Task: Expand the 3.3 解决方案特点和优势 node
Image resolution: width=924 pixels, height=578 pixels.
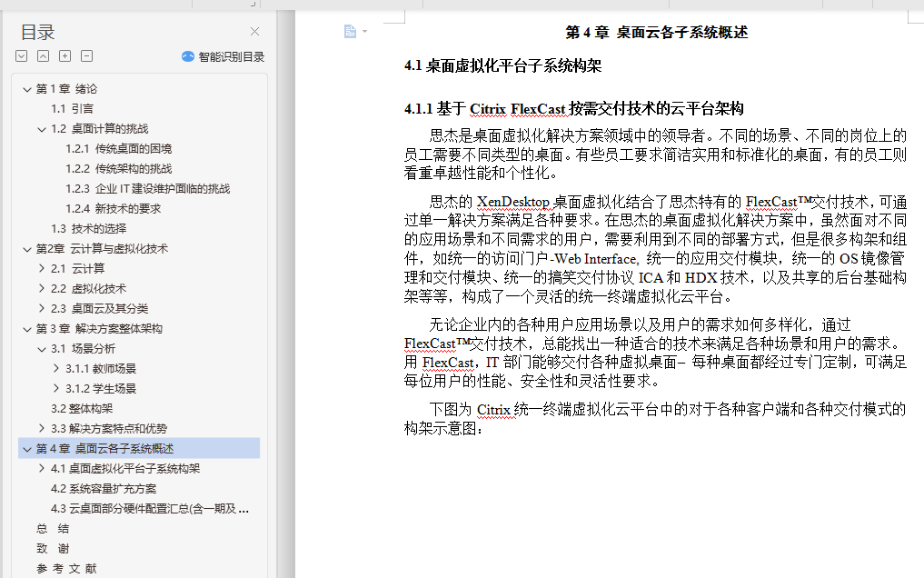Action: [41, 428]
